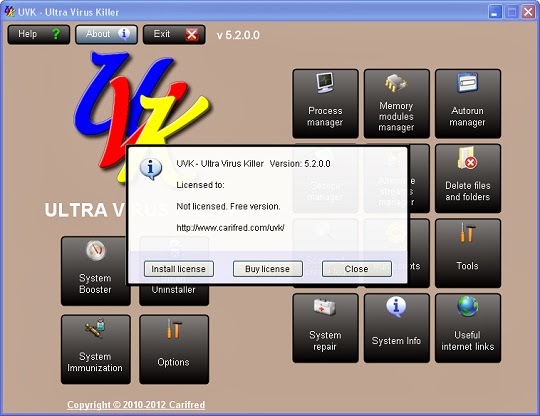Open the Options tile

(x=174, y=349)
